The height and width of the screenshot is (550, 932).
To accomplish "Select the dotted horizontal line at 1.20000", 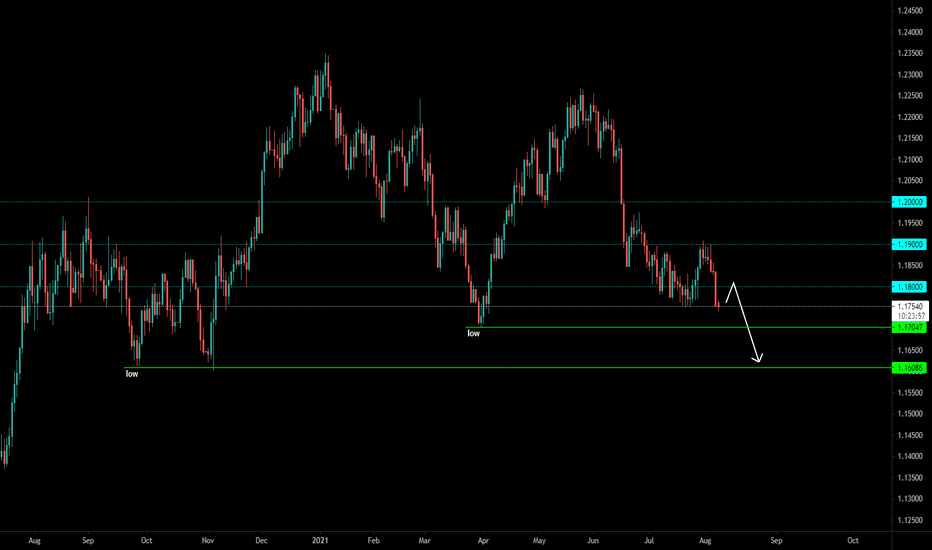I will click(x=446, y=202).
